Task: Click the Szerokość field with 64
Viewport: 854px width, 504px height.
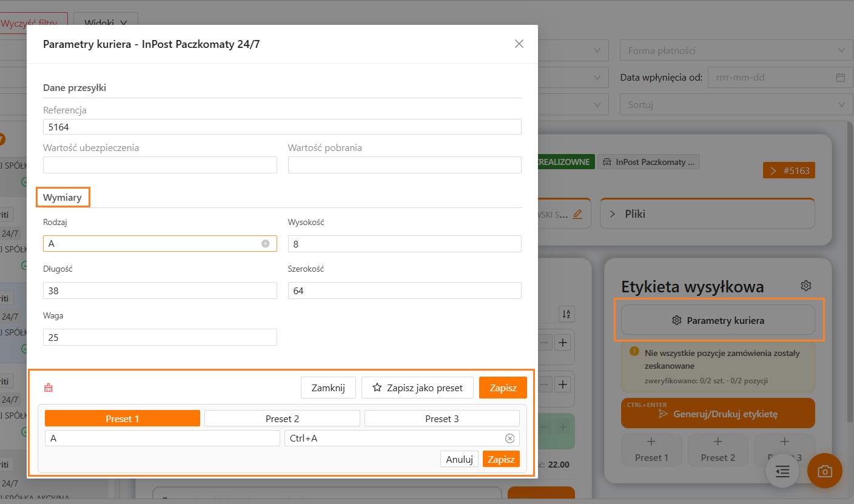Action: point(405,291)
